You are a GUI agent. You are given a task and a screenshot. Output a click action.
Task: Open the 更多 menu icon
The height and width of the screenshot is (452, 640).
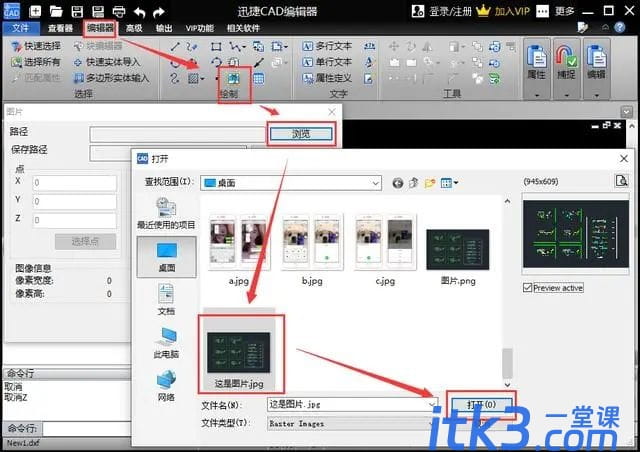(542, 11)
